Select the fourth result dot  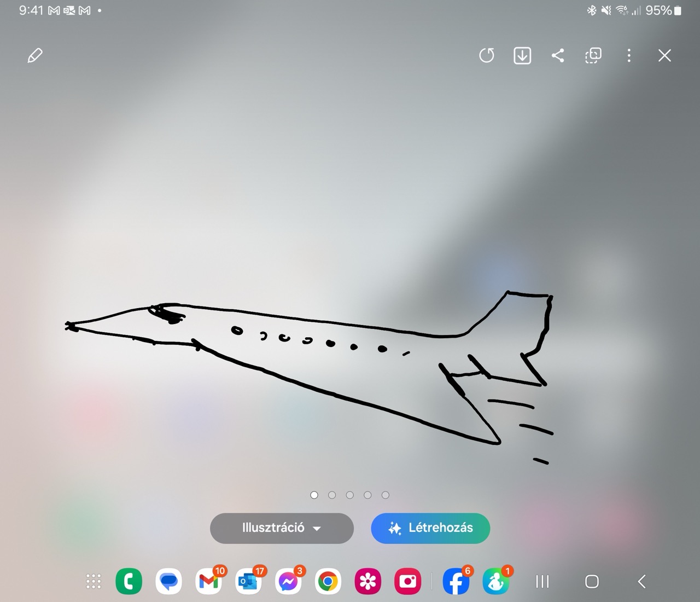(367, 495)
